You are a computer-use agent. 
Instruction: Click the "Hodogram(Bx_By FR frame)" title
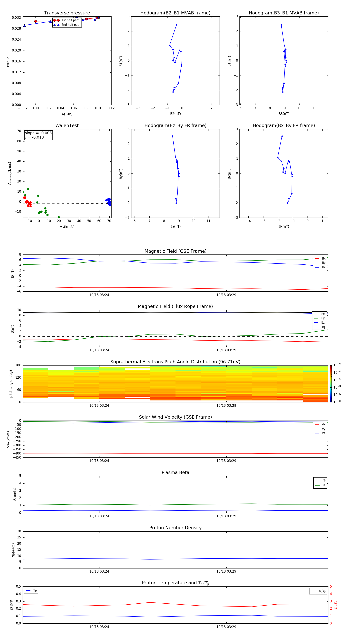[x=284, y=125]
